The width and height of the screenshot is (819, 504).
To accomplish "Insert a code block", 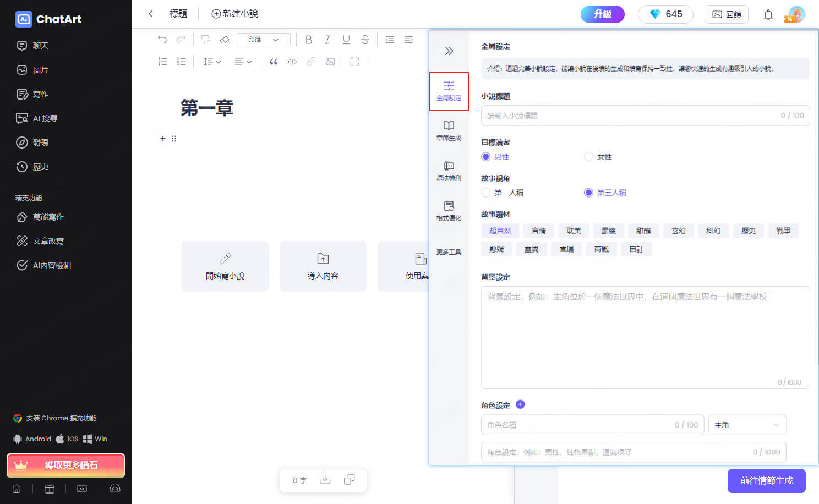I will [x=292, y=62].
